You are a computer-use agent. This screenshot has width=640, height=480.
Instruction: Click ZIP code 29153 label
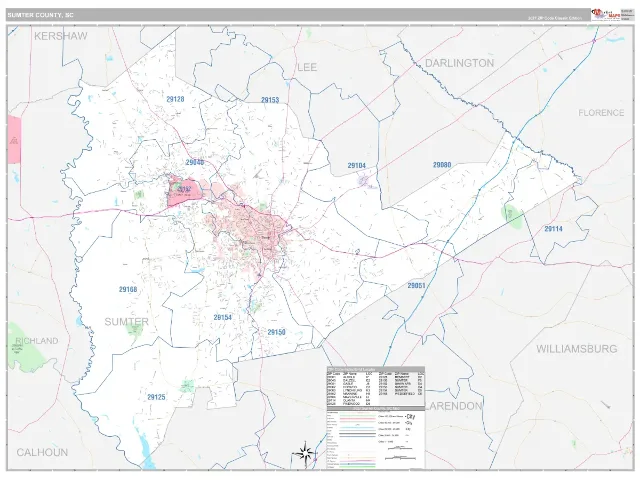tap(270, 100)
